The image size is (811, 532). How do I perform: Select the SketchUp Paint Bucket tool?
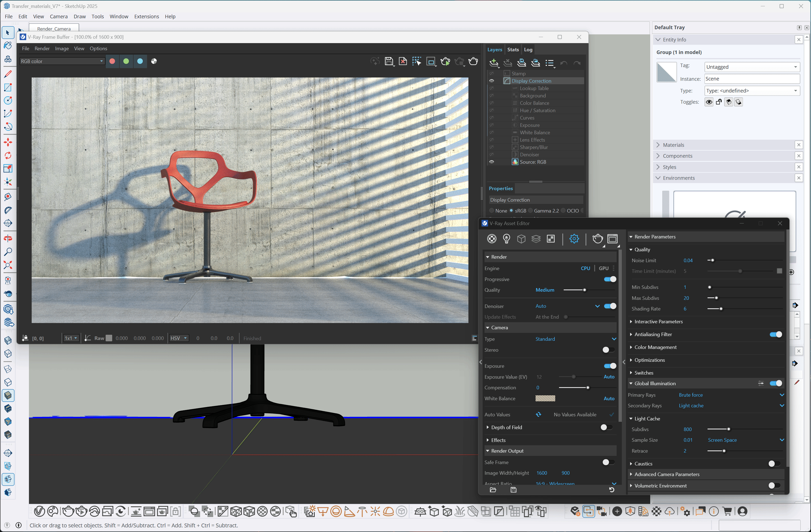coord(7,46)
